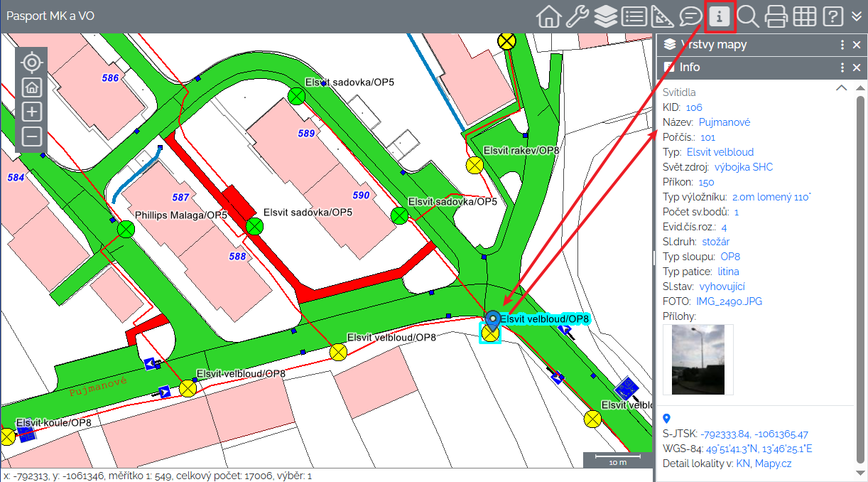The image size is (868, 482).
Task: Open Vrstvy mapy panel options menu
Action: 842,45
